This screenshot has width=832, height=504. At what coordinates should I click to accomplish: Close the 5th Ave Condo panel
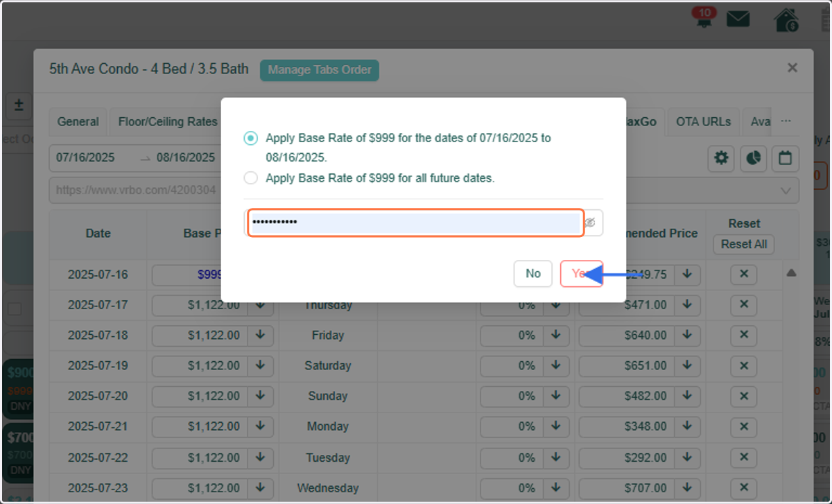[792, 67]
